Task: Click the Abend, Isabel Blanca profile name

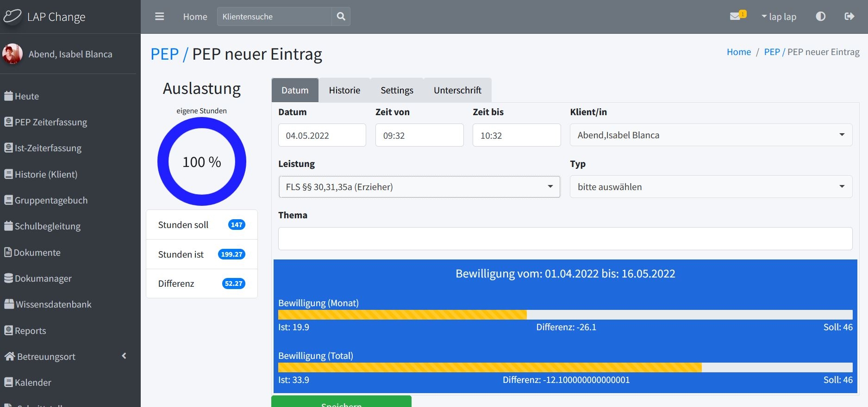Action: pyautogui.click(x=70, y=54)
